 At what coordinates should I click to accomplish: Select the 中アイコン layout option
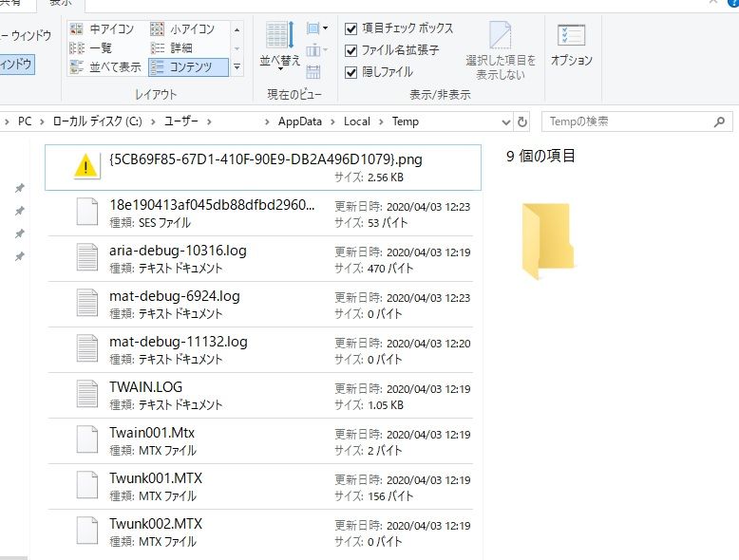tap(104, 29)
